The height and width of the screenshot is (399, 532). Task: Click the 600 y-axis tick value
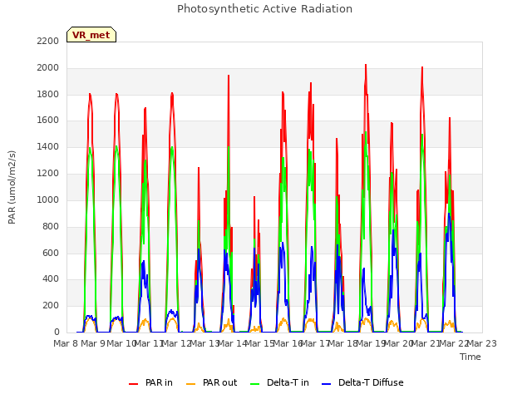click(x=51, y=253)
